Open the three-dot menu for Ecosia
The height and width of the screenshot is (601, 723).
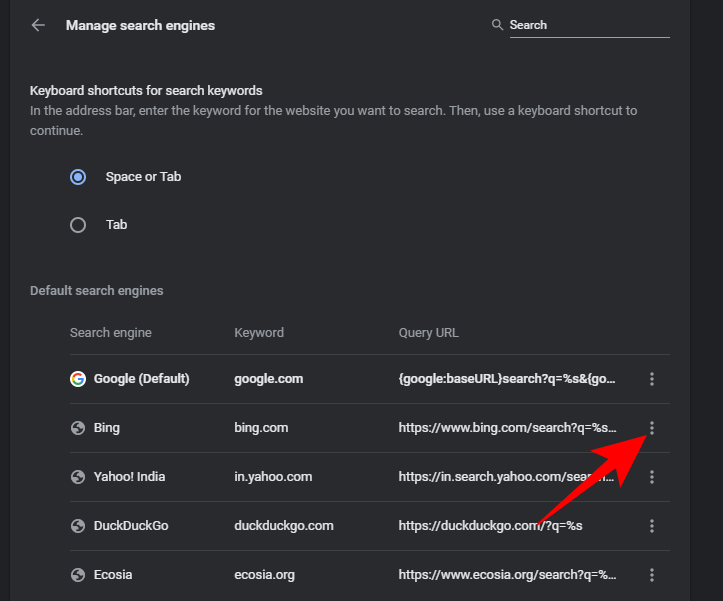(652, 575)
